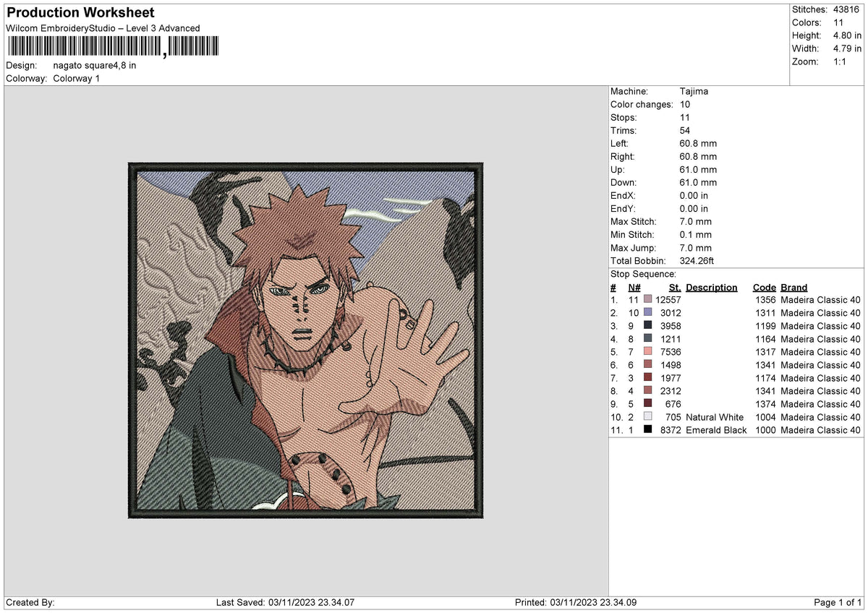The image size is (868, 613).
Task: Click the Page 1 of 1 indicator
Action: [838, 603]
